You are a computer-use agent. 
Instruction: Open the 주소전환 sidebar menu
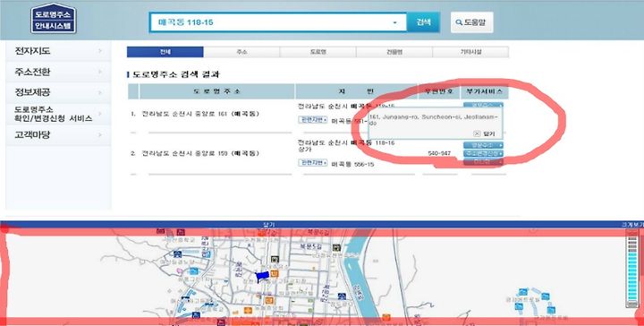click(x=58, y=72)
